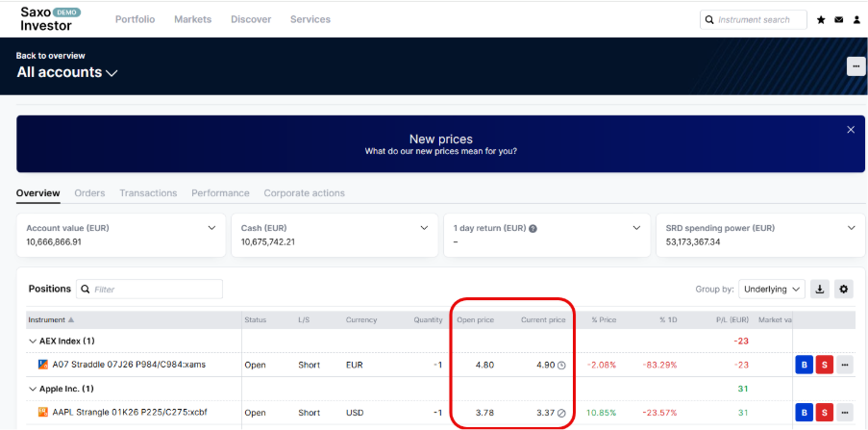Open the AAPL Strangle 01K26 instrument
Viewport: 868px width, 430px height.
129,413
